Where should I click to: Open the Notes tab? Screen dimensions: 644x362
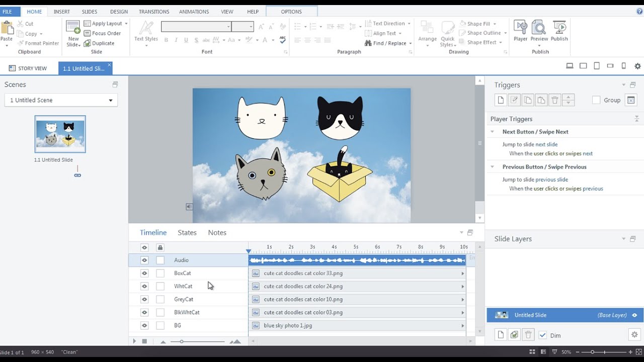217,232
